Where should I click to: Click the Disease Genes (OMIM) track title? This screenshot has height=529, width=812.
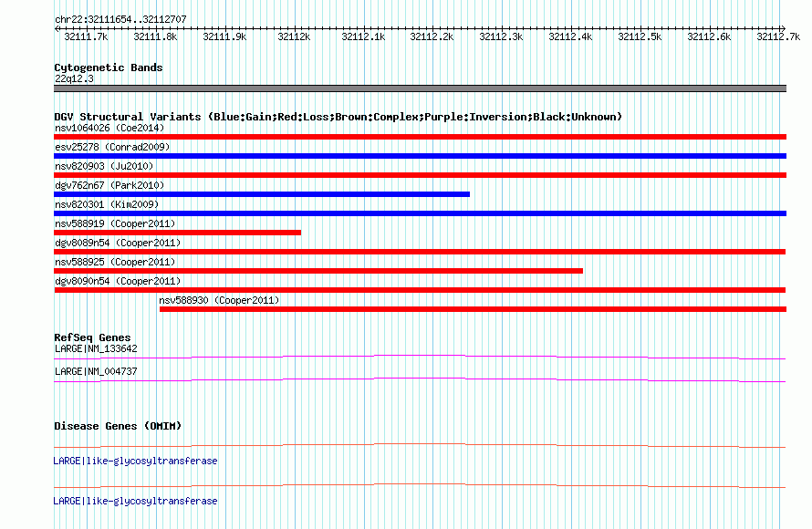[118, 426]
